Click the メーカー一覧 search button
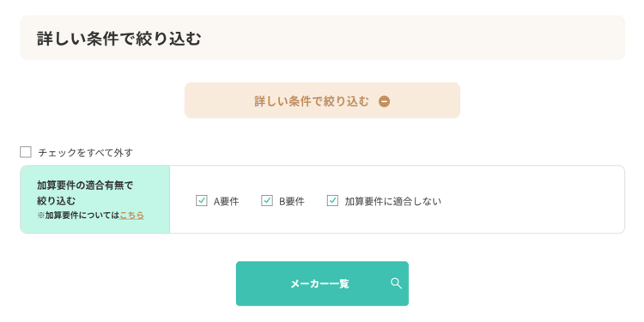 pyautogui.click(x=322, y=283)
